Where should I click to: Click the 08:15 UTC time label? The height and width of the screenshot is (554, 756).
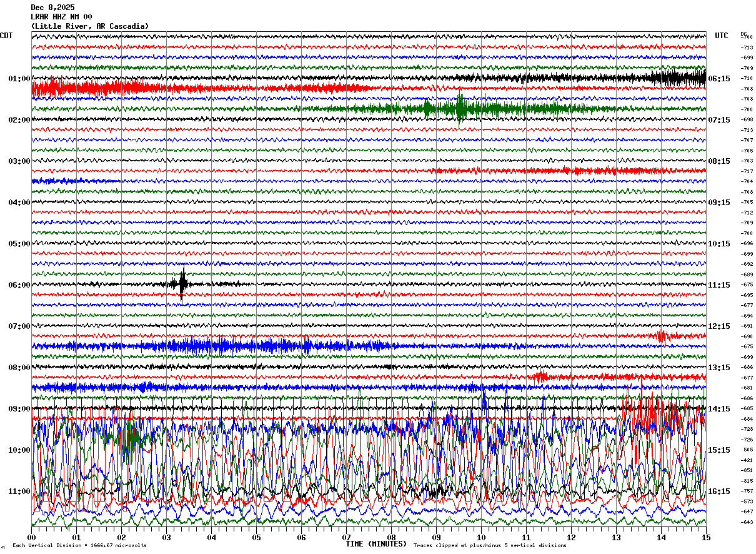click(719, 161)
